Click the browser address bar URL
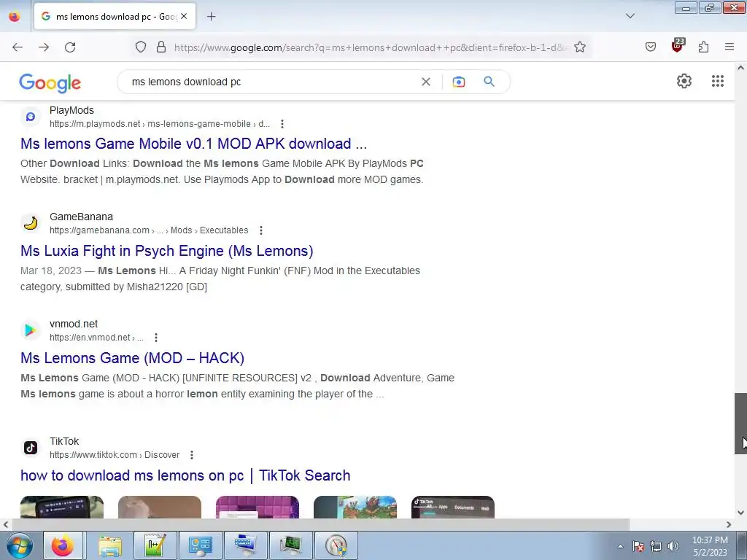Screen dimensions: 747x560 point(371,47)
